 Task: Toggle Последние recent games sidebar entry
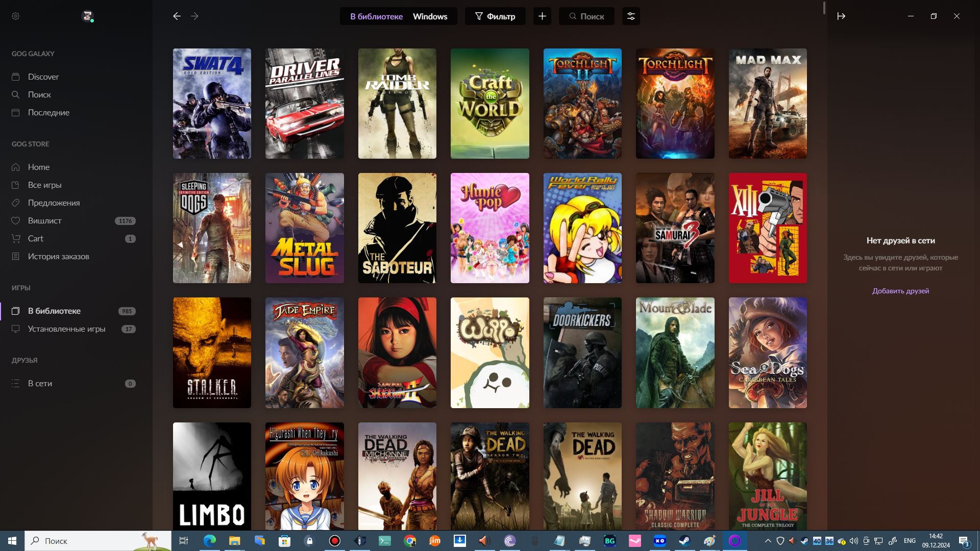click(48, 112)
